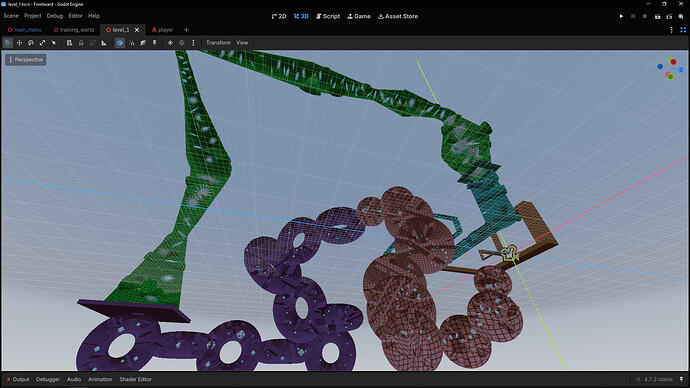Run the project with play button
The height and width of the screenshot is (388, 690).
pyautogui.click(x=621, y=16)
